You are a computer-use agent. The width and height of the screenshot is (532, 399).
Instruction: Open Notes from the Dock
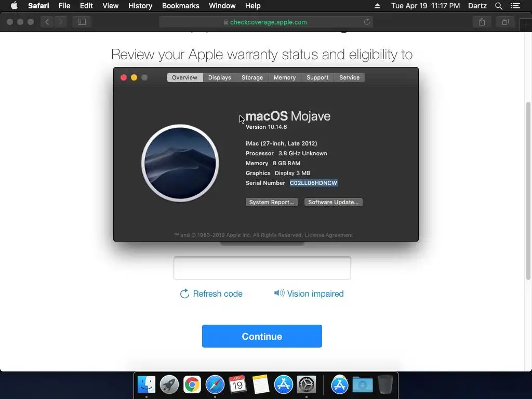[x=261, y=385]
